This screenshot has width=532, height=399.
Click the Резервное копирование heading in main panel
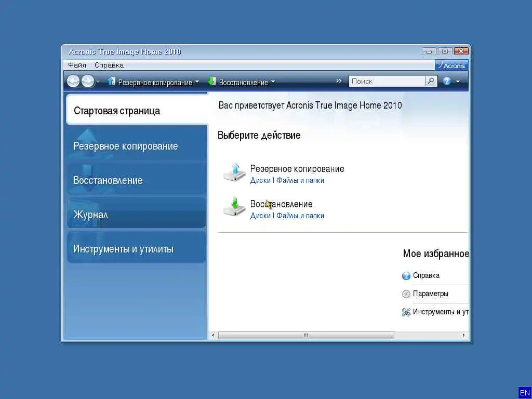(x=297, y=169)
